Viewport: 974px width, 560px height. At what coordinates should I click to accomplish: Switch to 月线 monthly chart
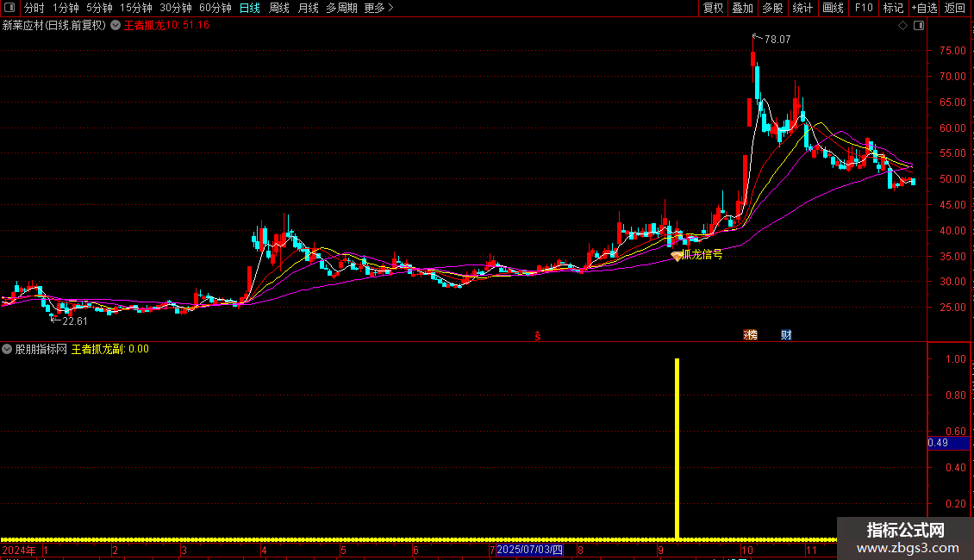pyautogui.click(x=308, y=8)
